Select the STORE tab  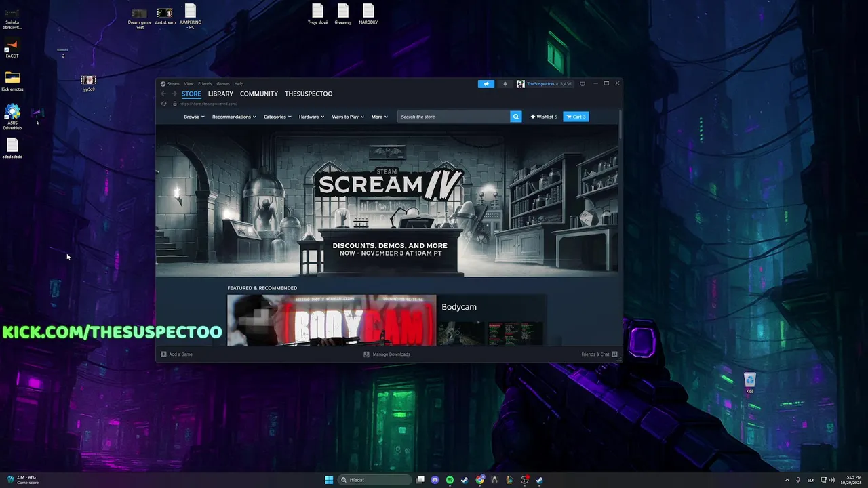[191, 94]
